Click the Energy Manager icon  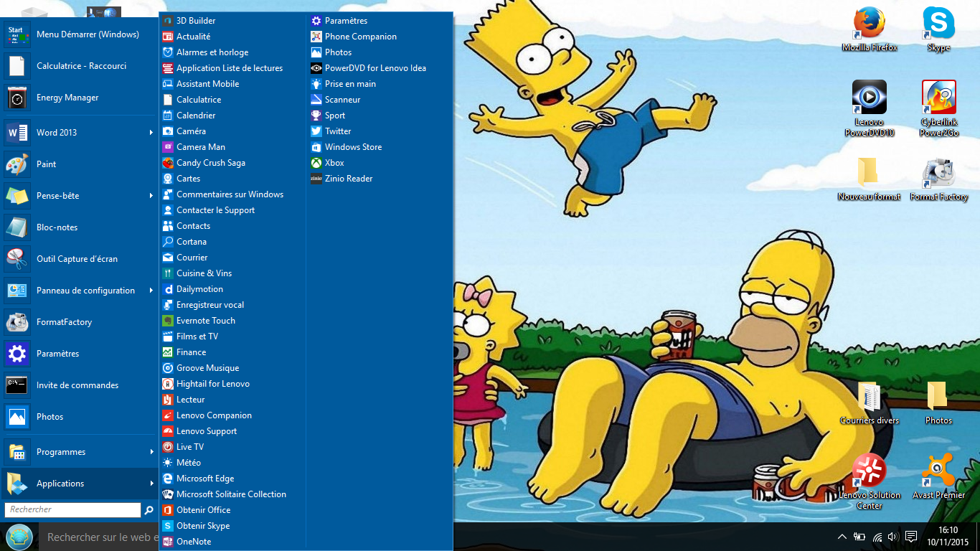click(x=17, y=98)
